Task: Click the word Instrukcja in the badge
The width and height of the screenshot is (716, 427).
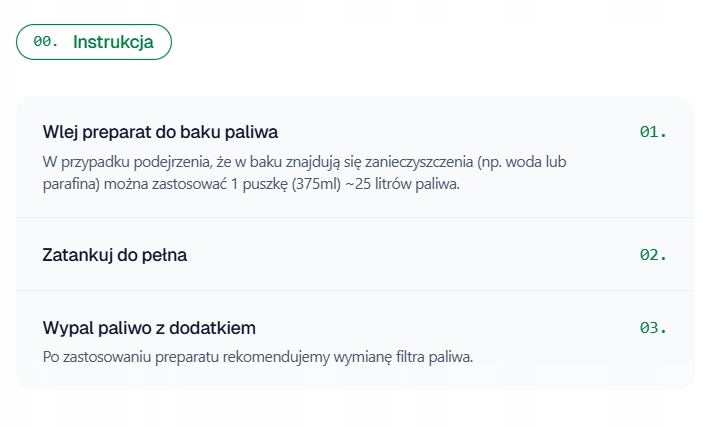Action: [x=113, y=42]
